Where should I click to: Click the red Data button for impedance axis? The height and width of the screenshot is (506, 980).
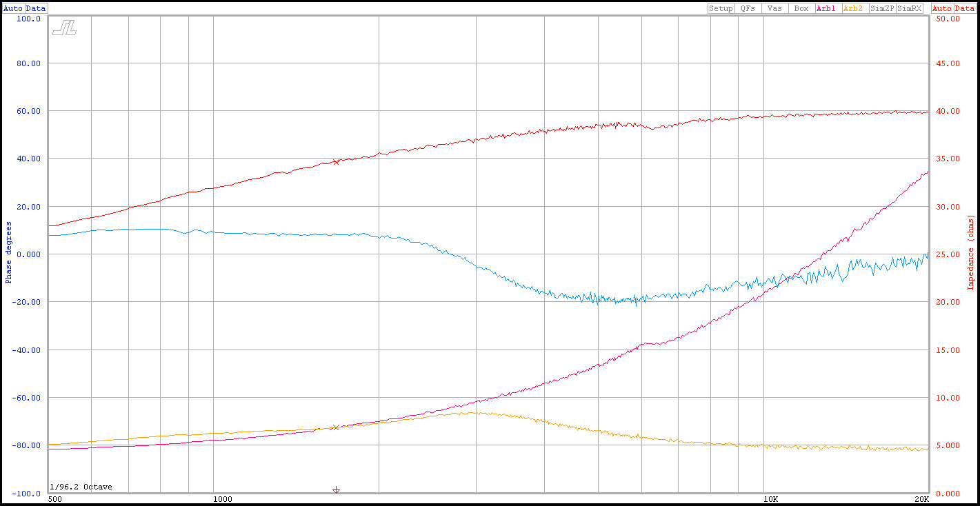click(964, 8)
